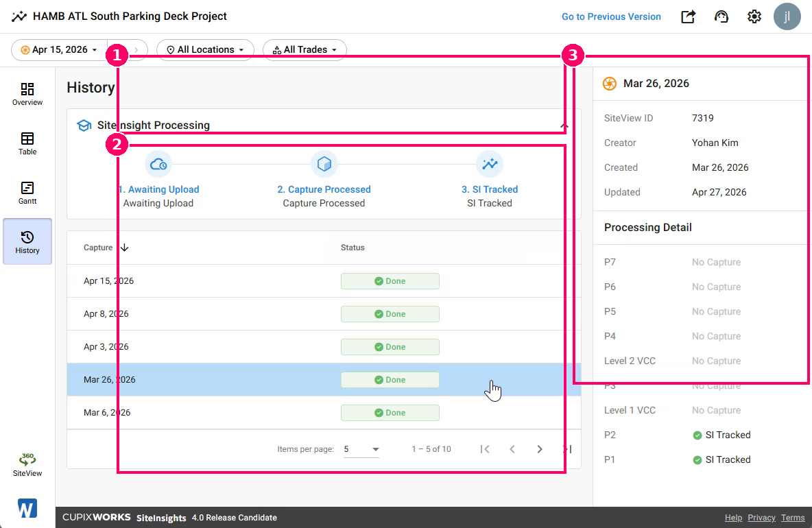The height and width of the screenshot is (528, 812).
Task: Open SiteView 360 from the sidebar
Action: (x=27, y=464)
